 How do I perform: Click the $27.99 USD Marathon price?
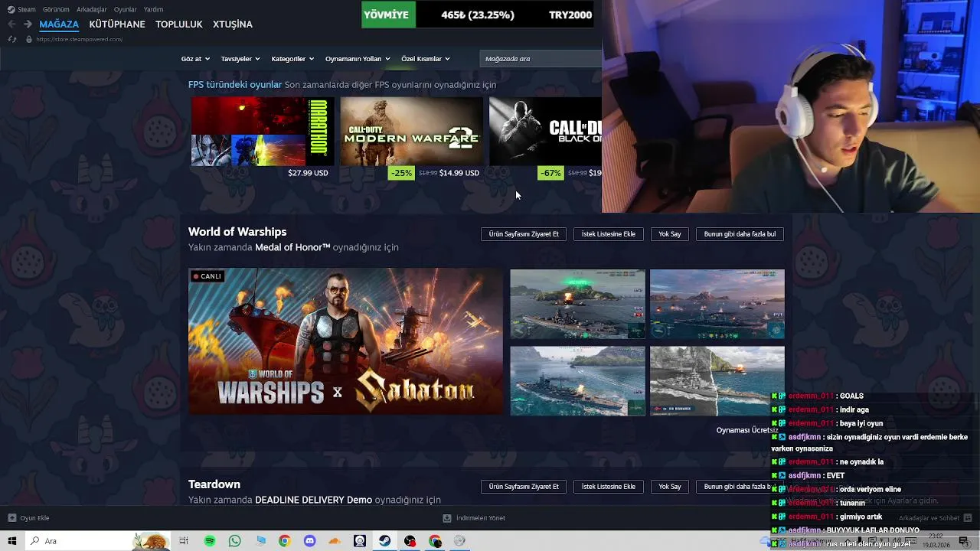308,173
